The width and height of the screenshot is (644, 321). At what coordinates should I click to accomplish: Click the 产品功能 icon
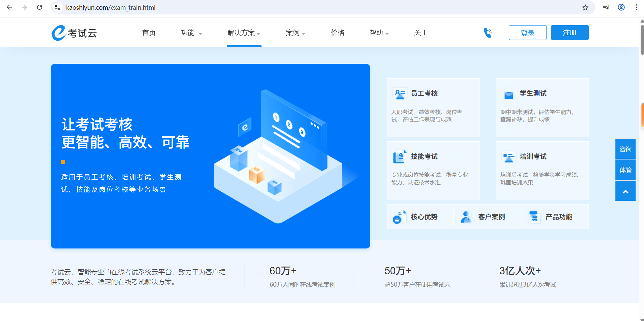(x=534, y=217)
